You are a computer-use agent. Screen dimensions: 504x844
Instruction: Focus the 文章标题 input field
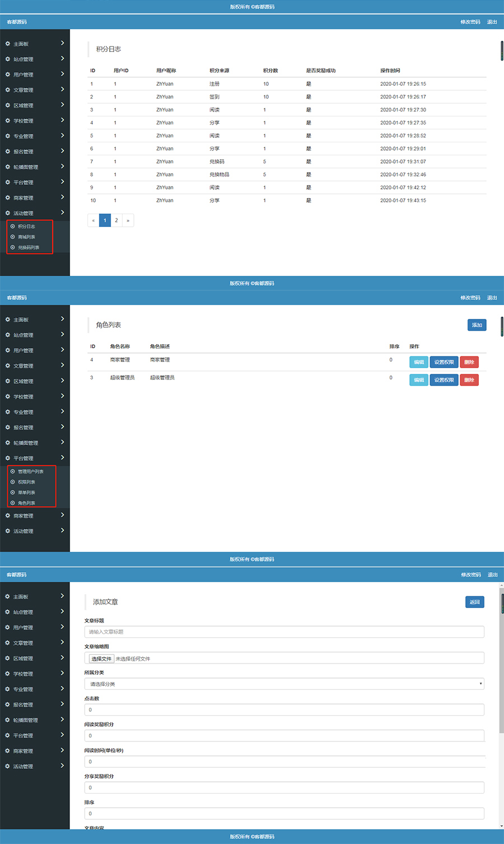coord(284,632)
